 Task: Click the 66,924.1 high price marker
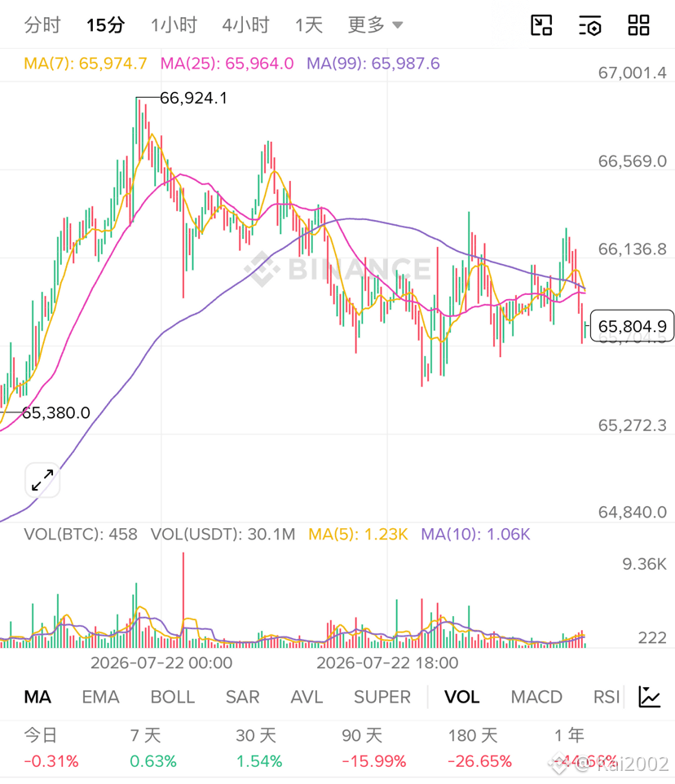[x=193, y=98]
